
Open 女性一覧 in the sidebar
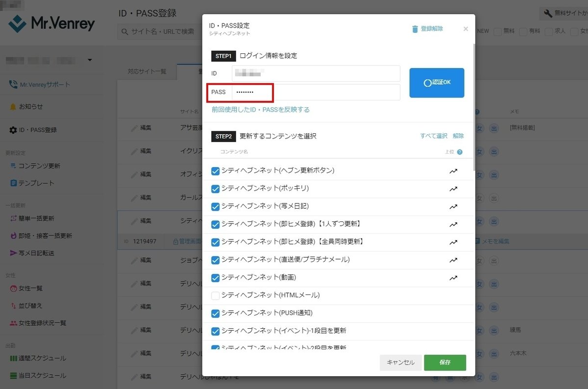click(x=26, y=288)
